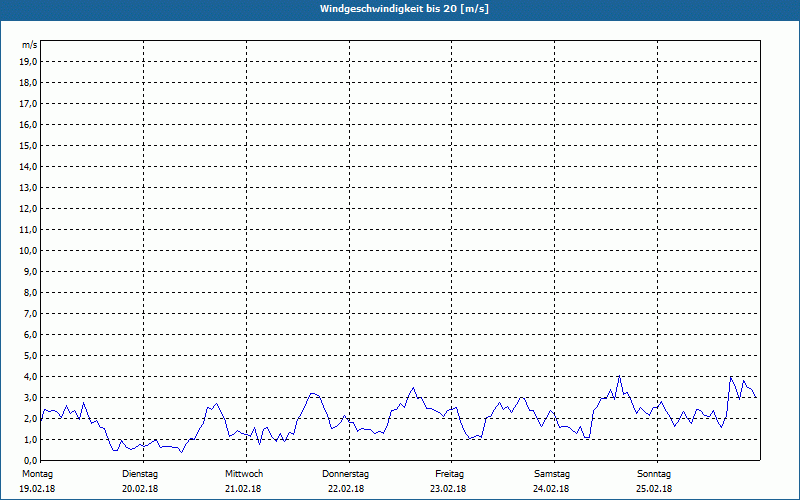Click the chart title 'Windgeschwindigkeit bis 20 [m/s]'

pos(404,9)
